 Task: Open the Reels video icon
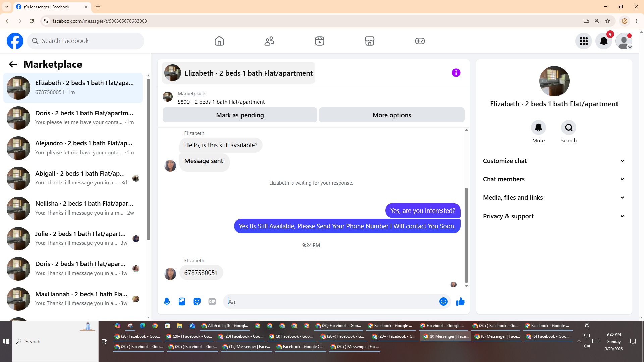click(320, 41)
